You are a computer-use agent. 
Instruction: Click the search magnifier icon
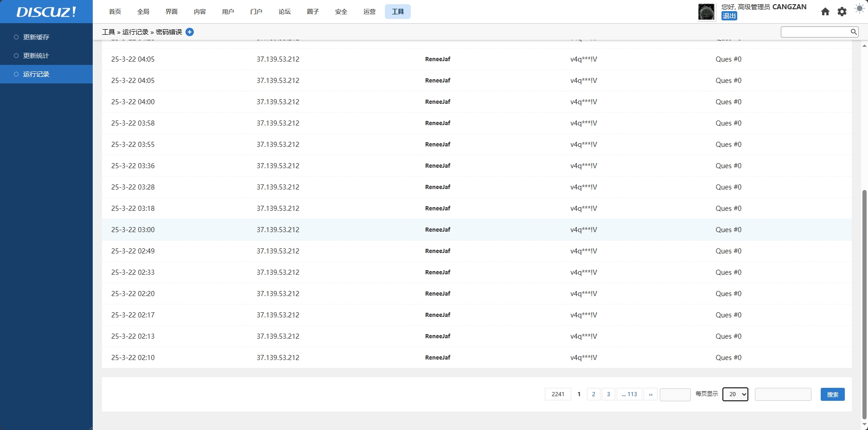853,32
